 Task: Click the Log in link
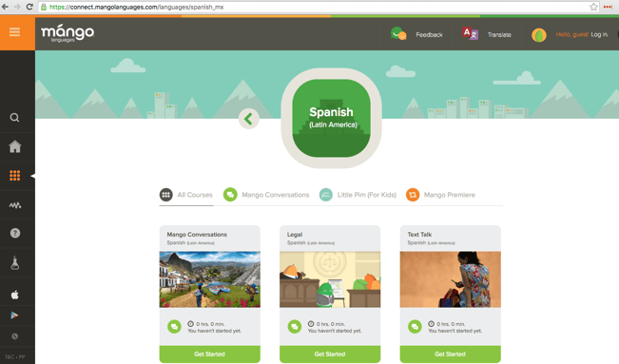tap(599, 35)
